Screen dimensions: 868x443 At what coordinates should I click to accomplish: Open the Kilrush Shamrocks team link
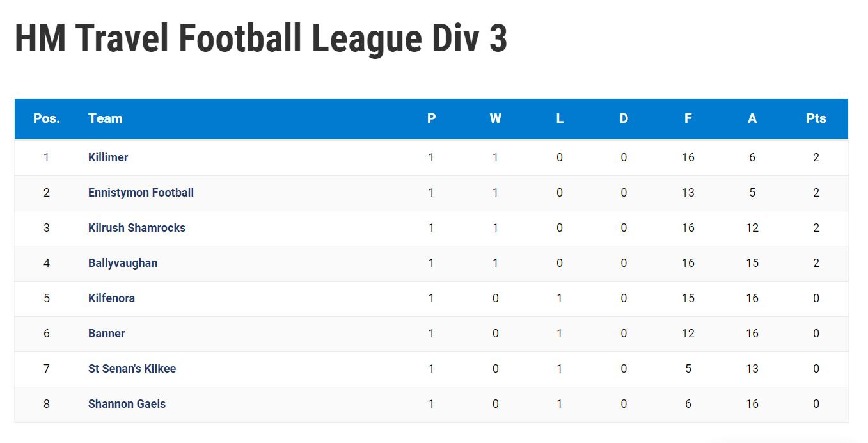click(x=137, y=228)
